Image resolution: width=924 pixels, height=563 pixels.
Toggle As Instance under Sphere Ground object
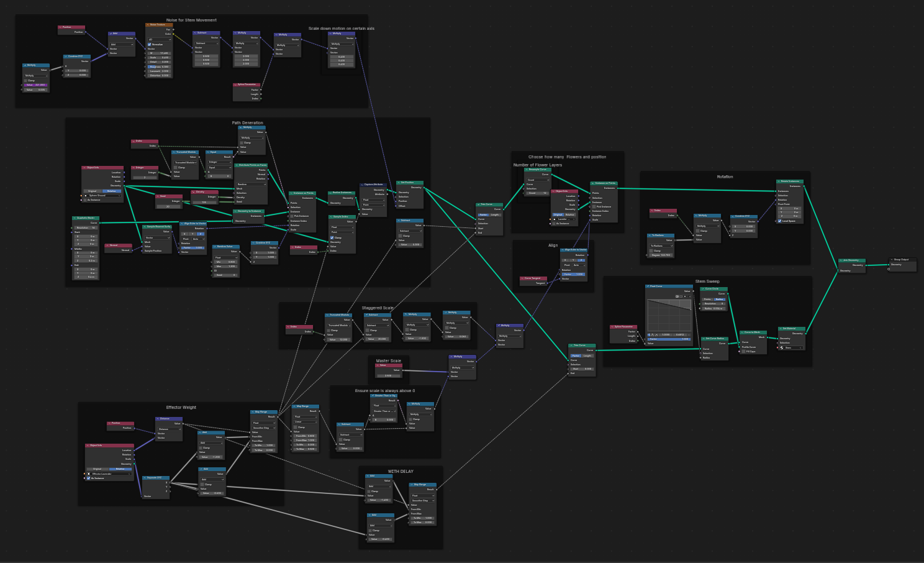tap(86, 200)
